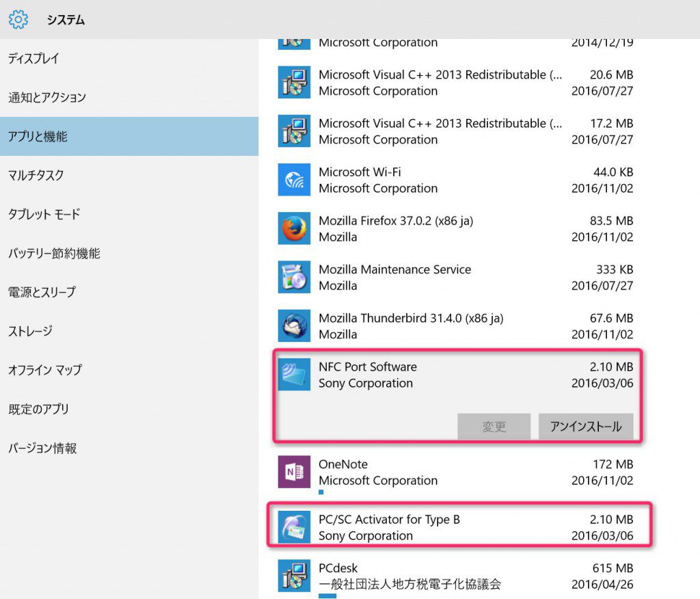This screenshot has width=700, height=599.
Task: Open 既定のアプリ settings
Action: pos(129,409)
